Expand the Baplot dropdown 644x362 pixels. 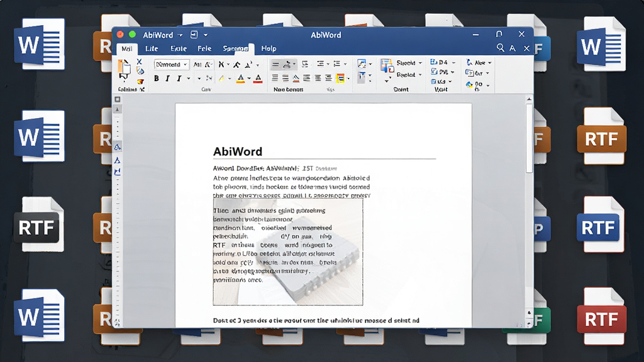(x=420, y=75)
